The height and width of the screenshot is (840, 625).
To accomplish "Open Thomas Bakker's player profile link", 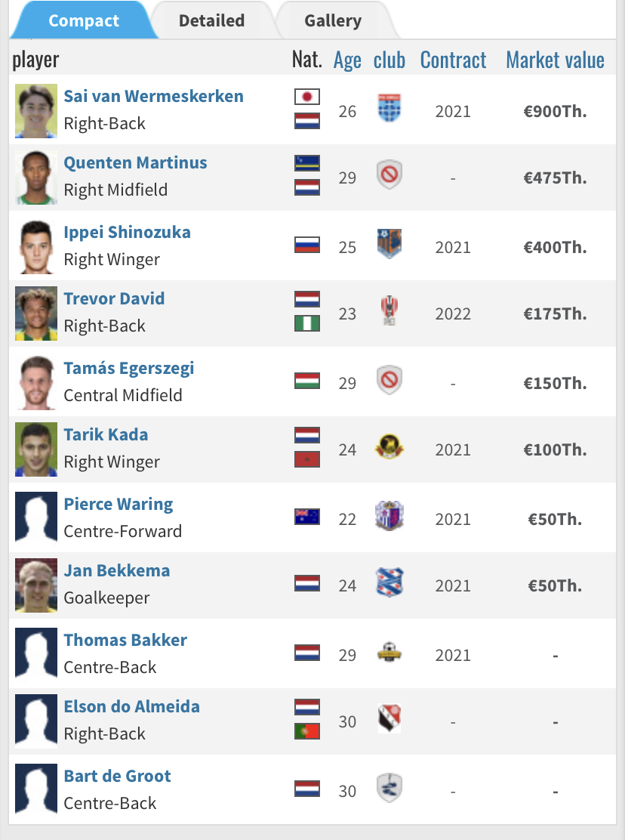I will 125,641.
